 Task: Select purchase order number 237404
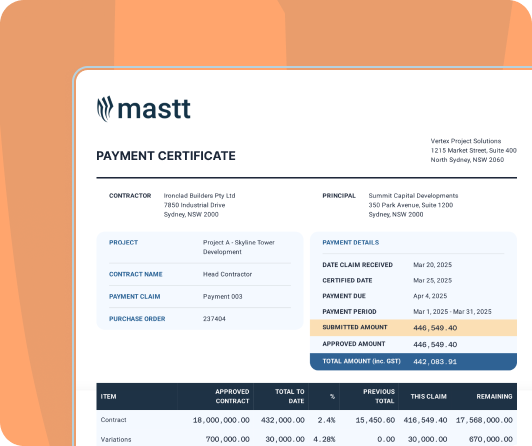(x=214, y=318)
